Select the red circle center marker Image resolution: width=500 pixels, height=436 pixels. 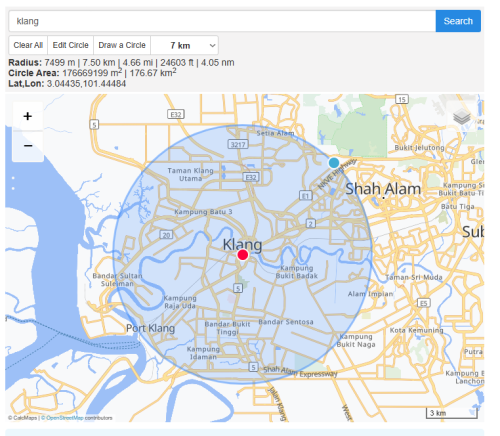(243, 255)
